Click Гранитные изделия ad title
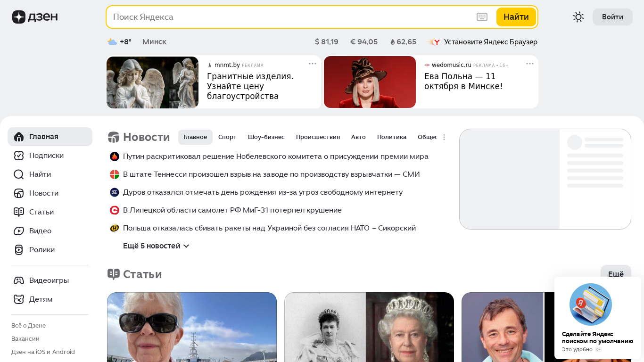 (250, 86)
